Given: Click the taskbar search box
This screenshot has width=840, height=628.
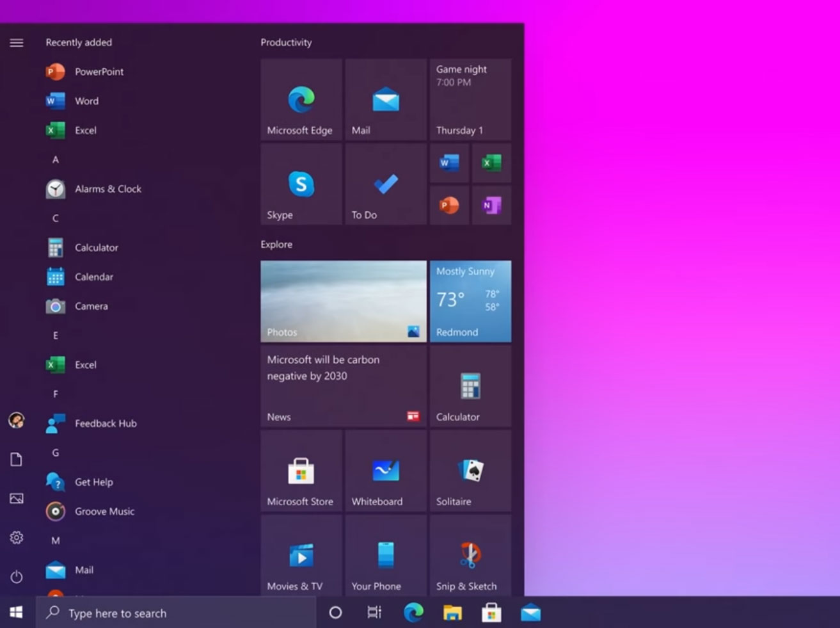Looking at the screenshot, I should point(176,613).
